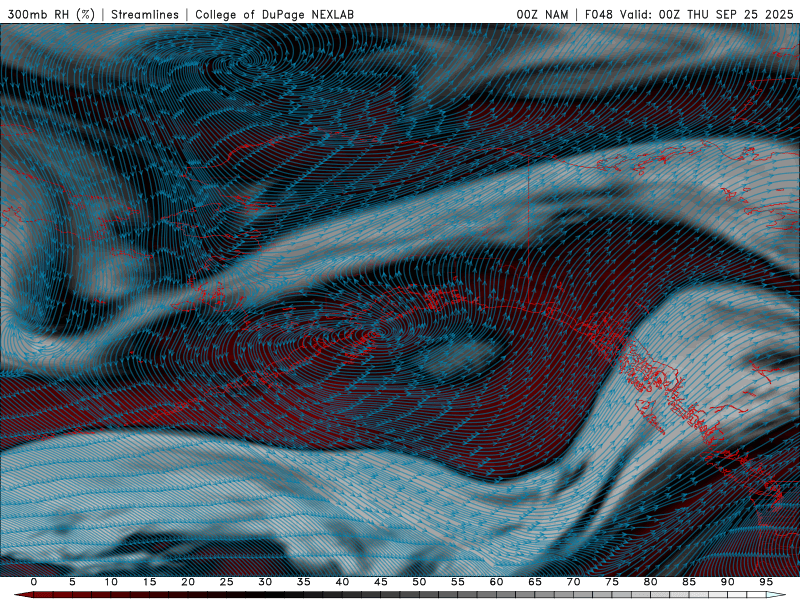Viewport: 800px width, 600px height.
Task: Pick the '15' value on the RH scale
Action: click(x=149, y=582)
